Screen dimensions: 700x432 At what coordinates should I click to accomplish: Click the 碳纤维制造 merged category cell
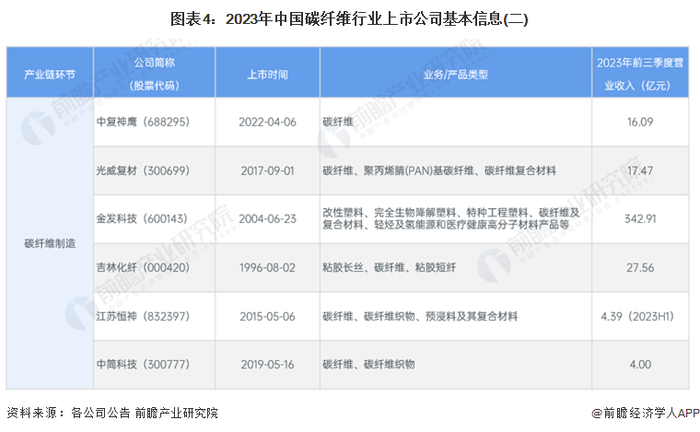click(50, 244)
